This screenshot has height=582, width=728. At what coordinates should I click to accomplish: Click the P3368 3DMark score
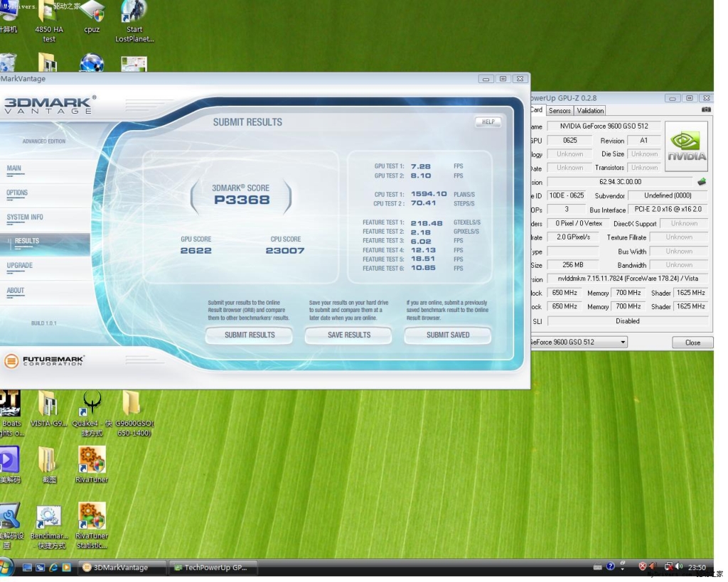[242, 200]
